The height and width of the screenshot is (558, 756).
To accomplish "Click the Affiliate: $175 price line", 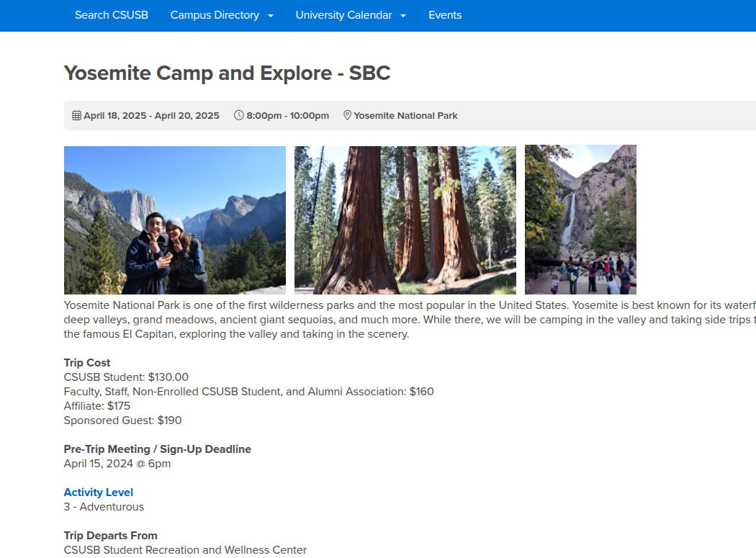I will click(97, 406).
